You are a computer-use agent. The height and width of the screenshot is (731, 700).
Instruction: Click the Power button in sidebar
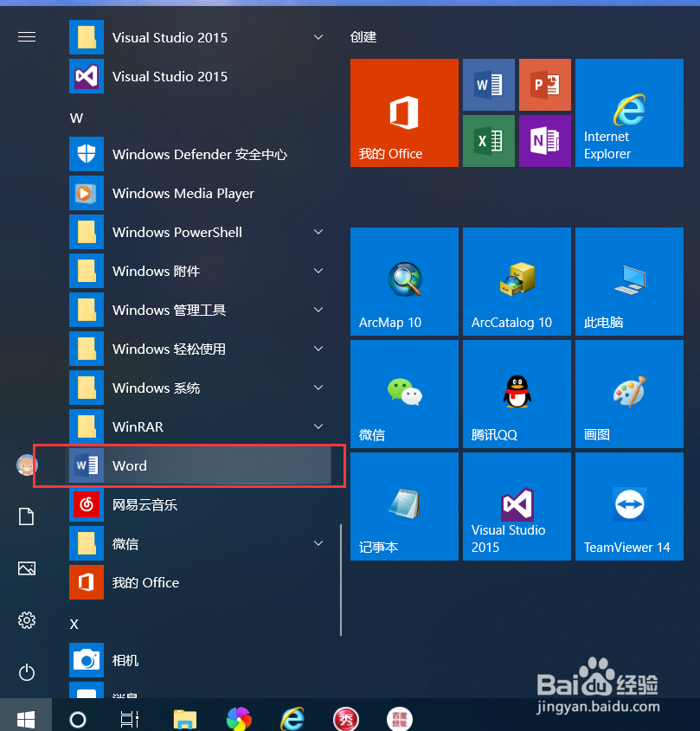(27, 672)
